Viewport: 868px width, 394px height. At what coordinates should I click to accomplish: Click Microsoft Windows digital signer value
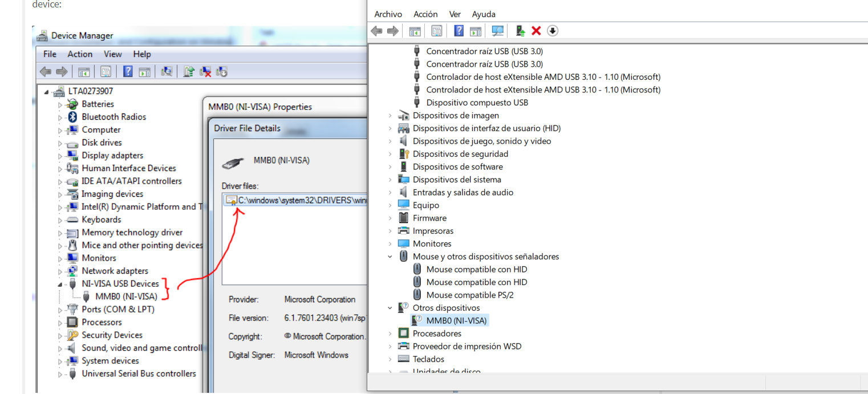[316, 355]
